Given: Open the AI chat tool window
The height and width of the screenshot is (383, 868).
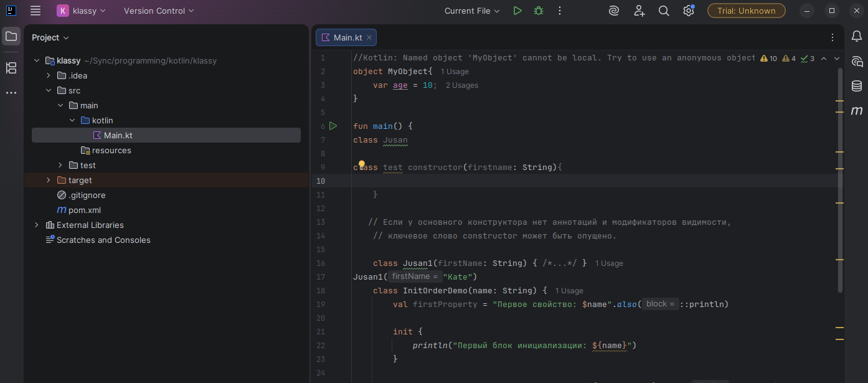Looking at the screenshot, I should pyautogui.click(x=857, y=62).
